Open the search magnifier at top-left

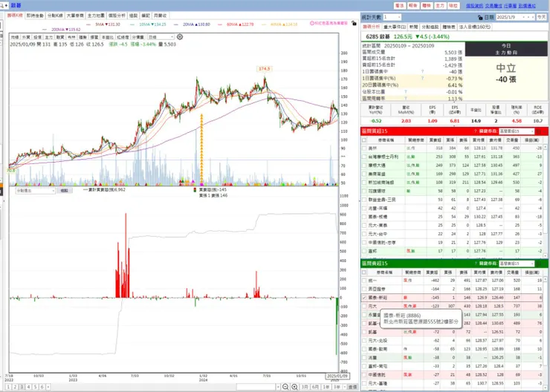pyautogui.click(x=1, y=5)
